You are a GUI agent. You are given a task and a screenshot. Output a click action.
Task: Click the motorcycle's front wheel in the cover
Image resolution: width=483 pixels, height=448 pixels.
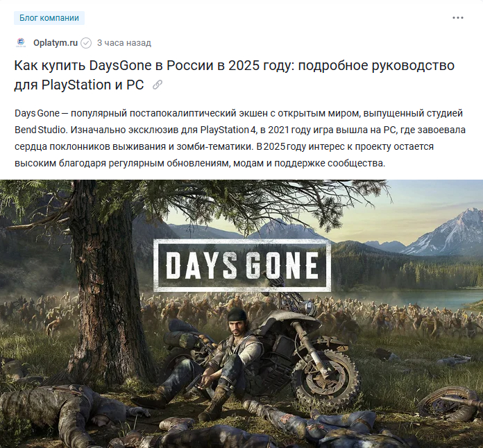click(326, 378)
